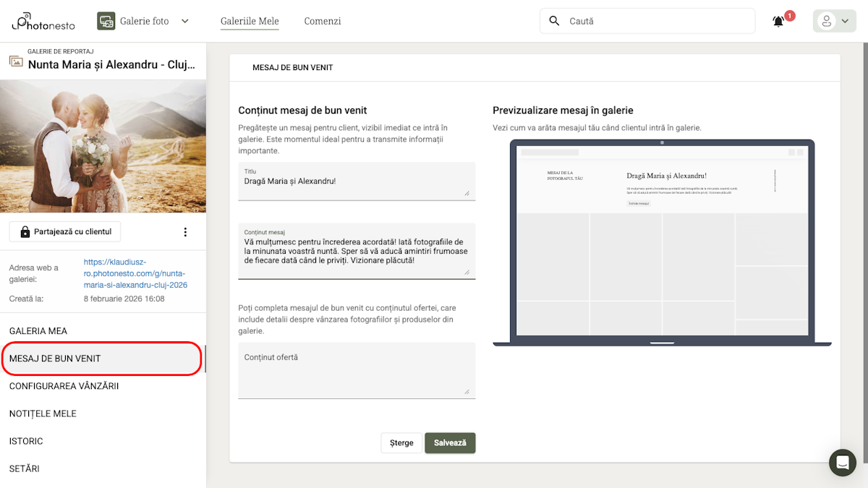Click the Photonesto logo
This screenshot has height=488, width=868.
(43, 21)
